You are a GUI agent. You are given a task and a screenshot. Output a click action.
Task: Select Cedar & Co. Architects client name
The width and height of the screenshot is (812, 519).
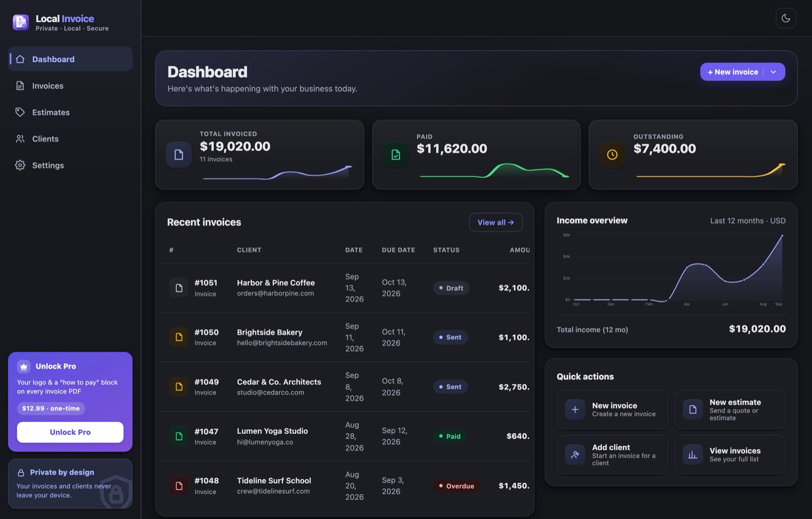coord(279,382)
